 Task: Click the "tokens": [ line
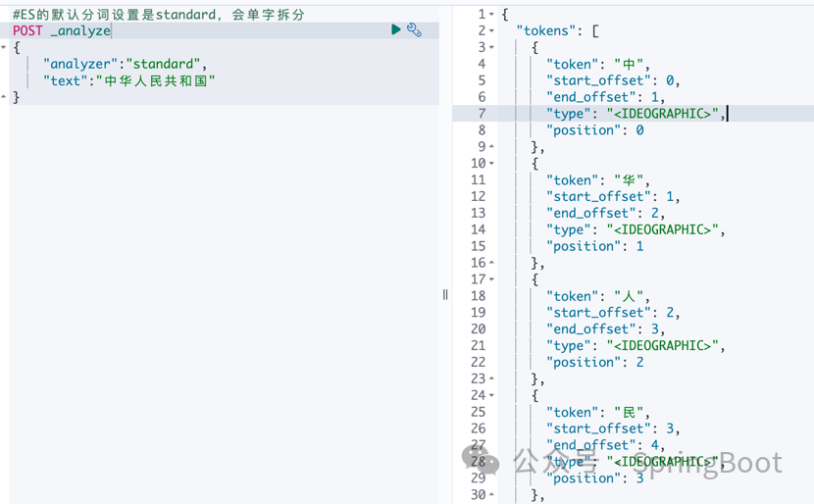click(x=558, y=30)
